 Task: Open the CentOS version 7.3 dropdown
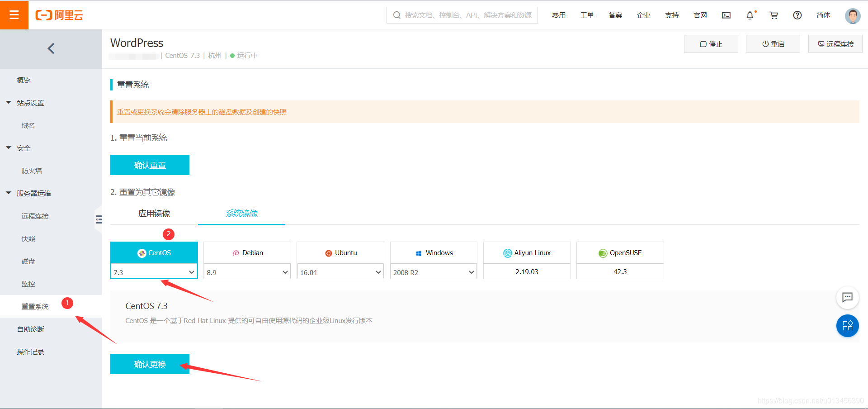click(154, 272)
